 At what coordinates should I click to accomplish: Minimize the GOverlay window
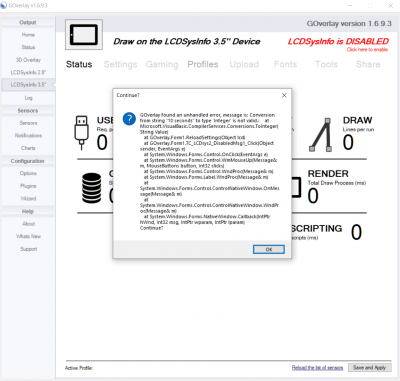click(x=350, y=6)
